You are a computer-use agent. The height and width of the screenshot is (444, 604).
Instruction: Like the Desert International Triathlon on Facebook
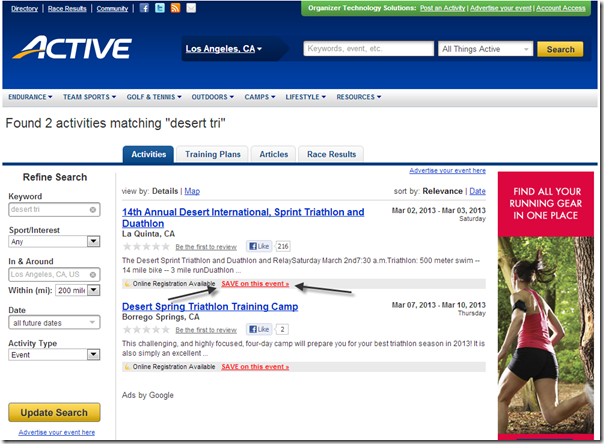tap(259, 246)
